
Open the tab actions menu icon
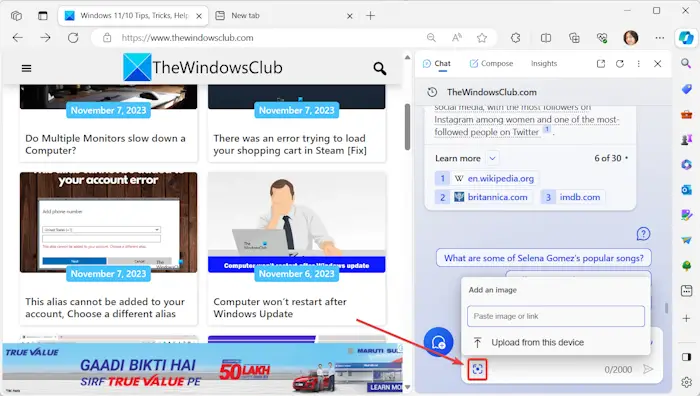[42, 16]
